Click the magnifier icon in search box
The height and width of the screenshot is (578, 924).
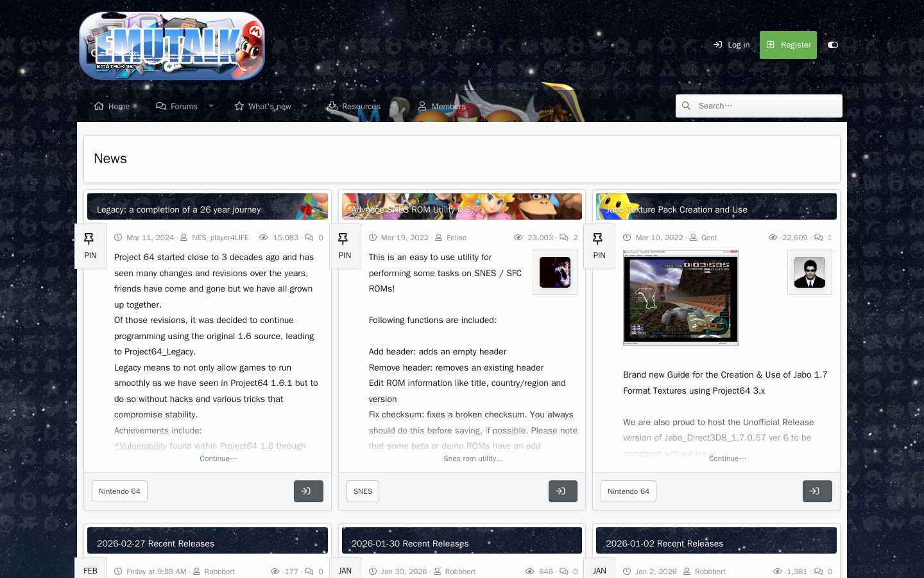[686, 106]
